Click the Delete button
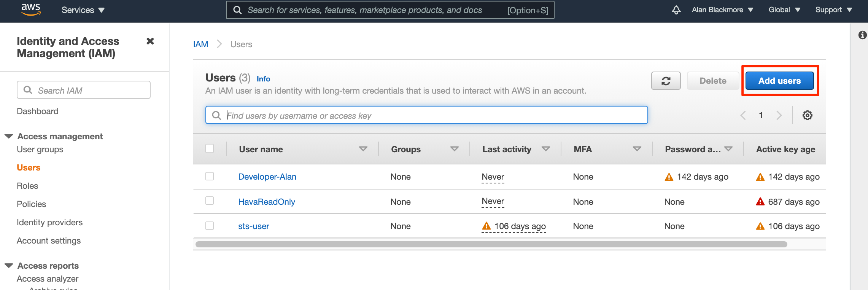The image size is (868, 290). (x=713, y=81)
